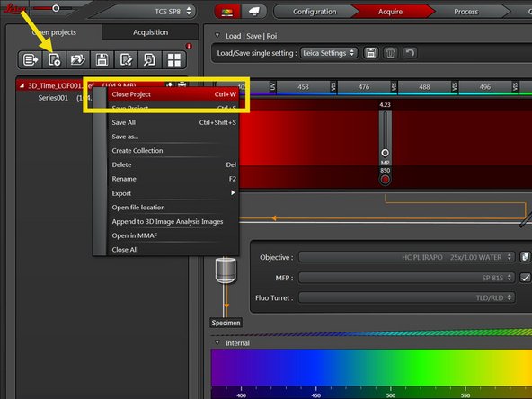Screen dimensions: 532x399
Task: Click the undo arrow icon beside trash
Action: coord(410,53)
